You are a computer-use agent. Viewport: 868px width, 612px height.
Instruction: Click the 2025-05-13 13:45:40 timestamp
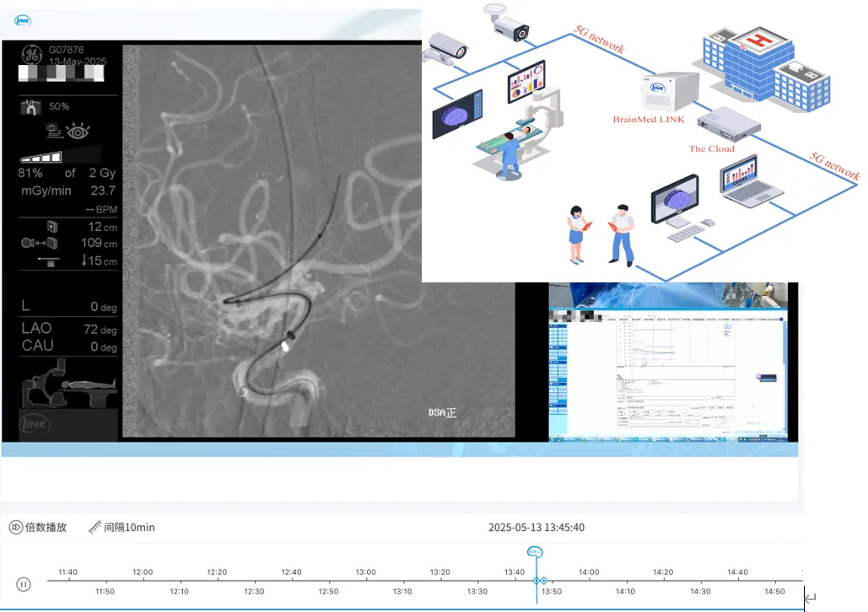pos(536,528)
